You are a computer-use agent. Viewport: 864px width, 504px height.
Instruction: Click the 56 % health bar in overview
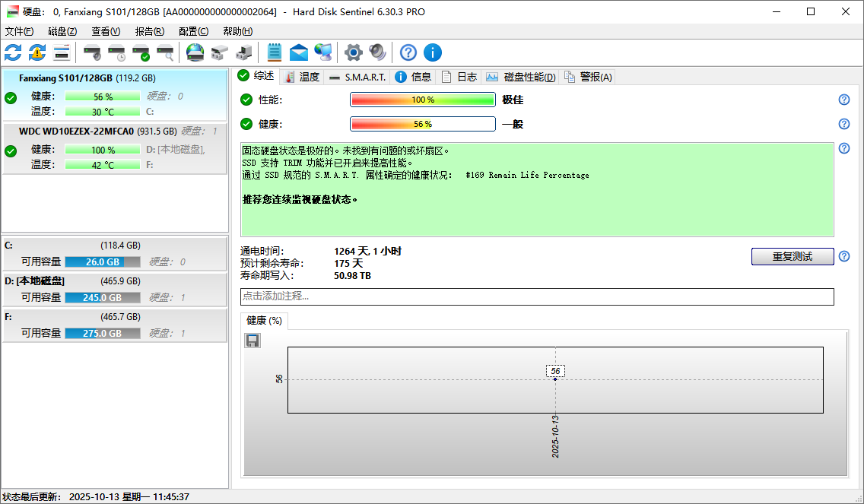423,124
